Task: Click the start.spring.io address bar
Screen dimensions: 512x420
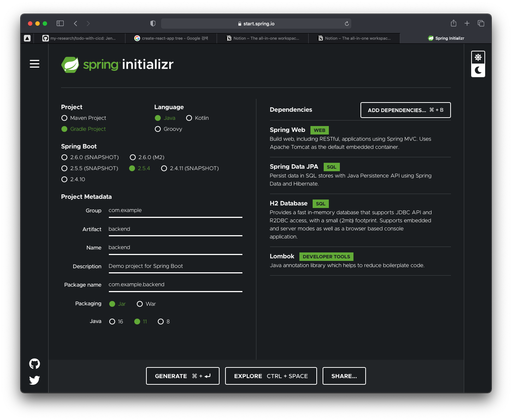Action: pyautogui.click(x=256, y=24)
